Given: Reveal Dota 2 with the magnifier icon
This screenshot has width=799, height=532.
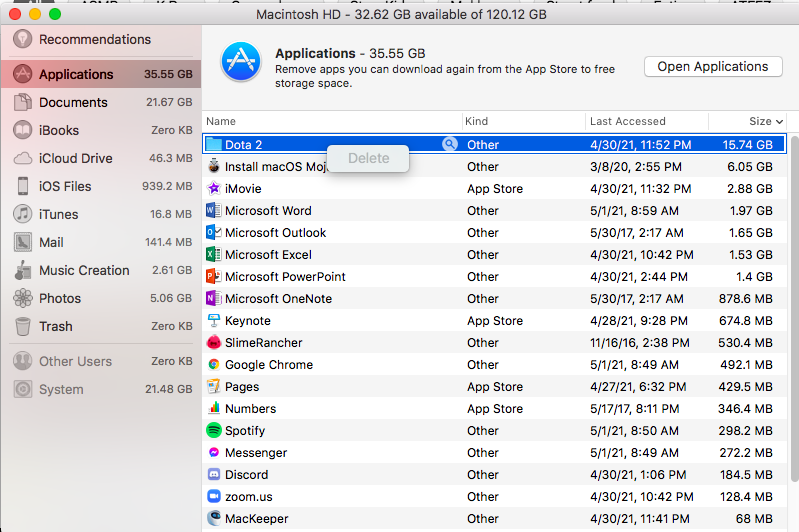Looking at the screenshot, I should click(449, 144).
